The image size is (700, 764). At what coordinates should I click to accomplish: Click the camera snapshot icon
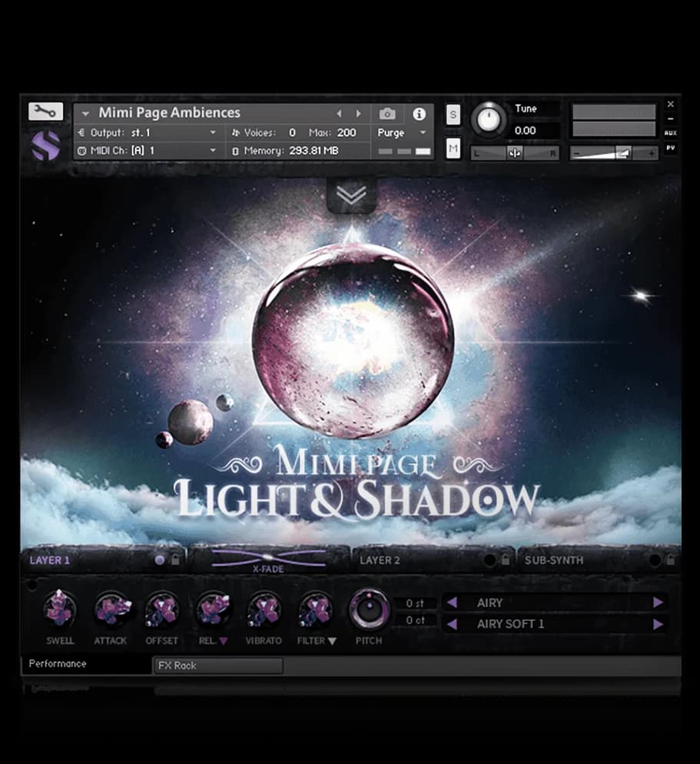[x=386, y=113]
